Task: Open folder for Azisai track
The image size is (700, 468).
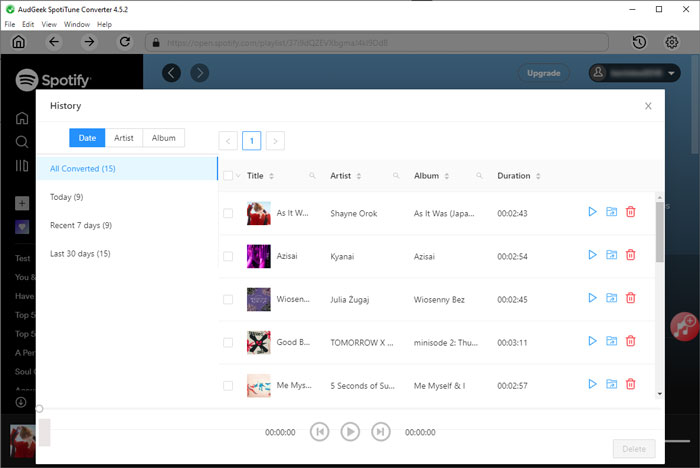Action: tap(611, 255)
